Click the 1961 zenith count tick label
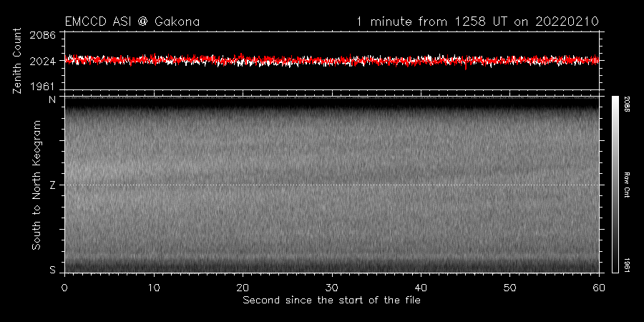This screenshot has width=644, height=322. pyautogui.click(x=43, y=87)
